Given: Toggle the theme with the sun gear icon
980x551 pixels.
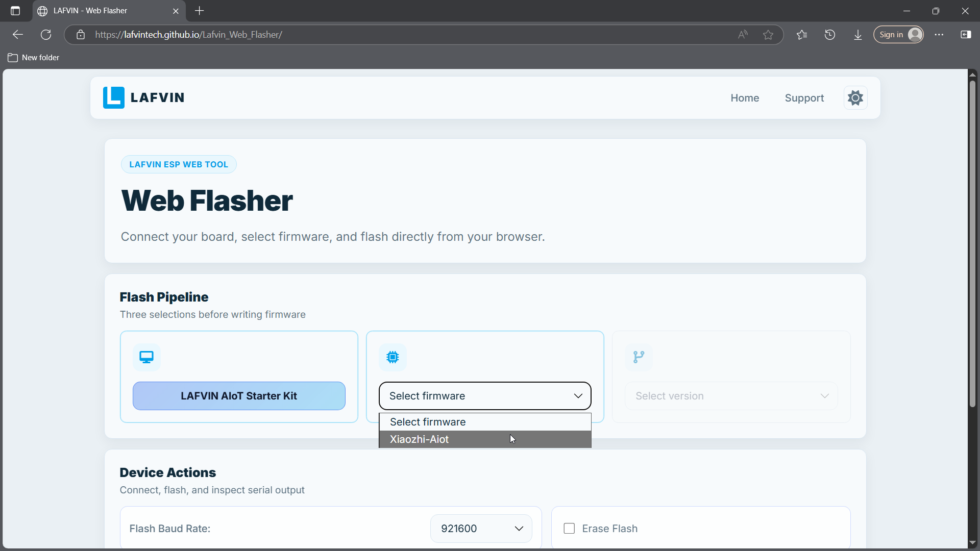Looking at the screenshot, I should tap(855, 97).
